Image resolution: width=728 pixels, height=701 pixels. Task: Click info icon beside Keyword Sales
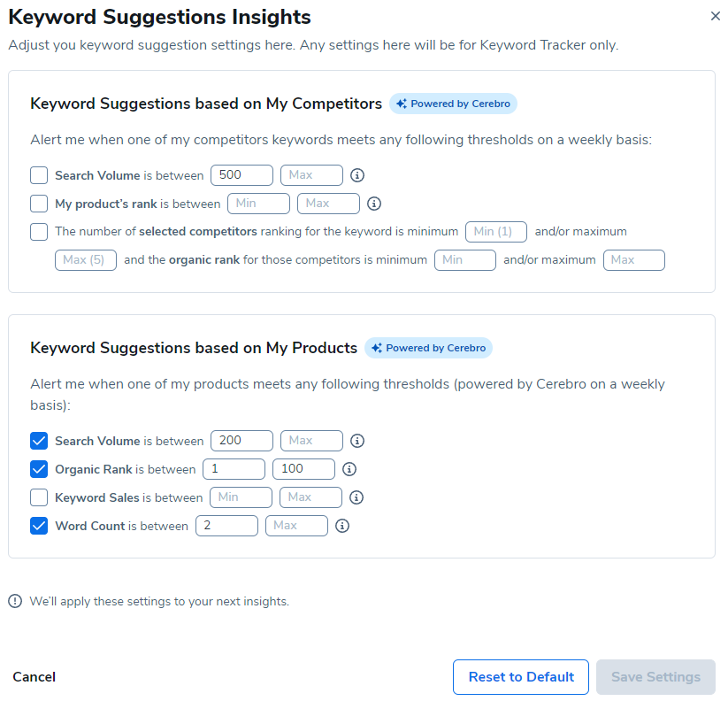tap(356, 497)
